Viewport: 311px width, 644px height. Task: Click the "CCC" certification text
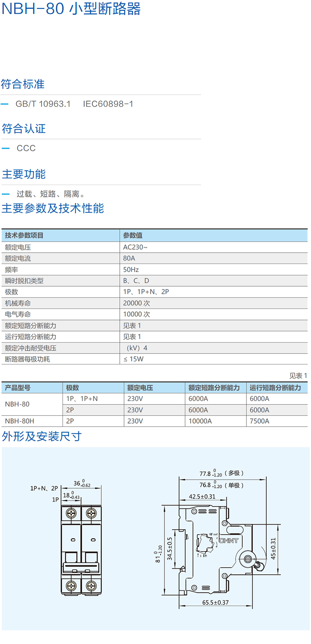26,148
